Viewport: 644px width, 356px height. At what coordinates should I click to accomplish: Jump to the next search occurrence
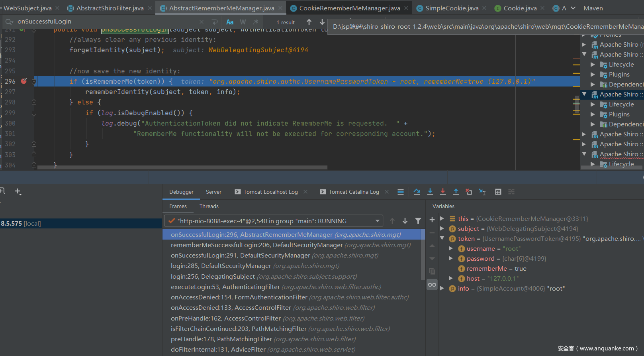click(x=322, y=22)
